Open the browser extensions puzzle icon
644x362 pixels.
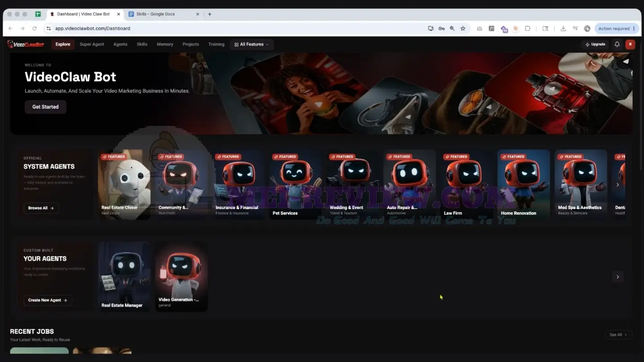(x=527, y=28)
